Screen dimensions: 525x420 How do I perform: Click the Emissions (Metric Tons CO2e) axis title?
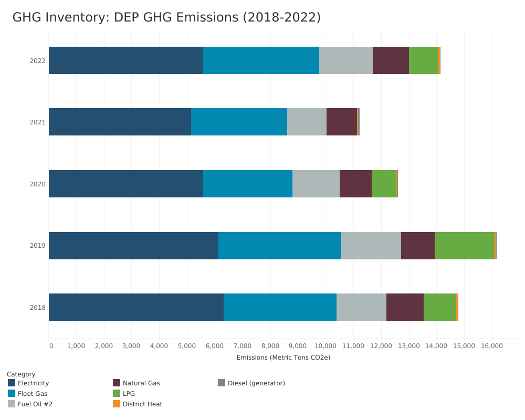point(283,358)
